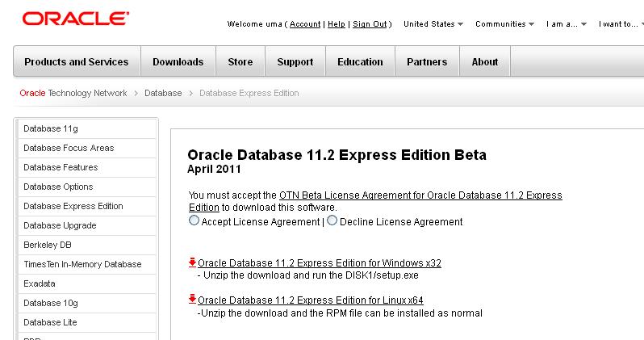Select TimesTen In-Memory Database sidebar item
The image size is (644, 340).
[x=82, y=264]
